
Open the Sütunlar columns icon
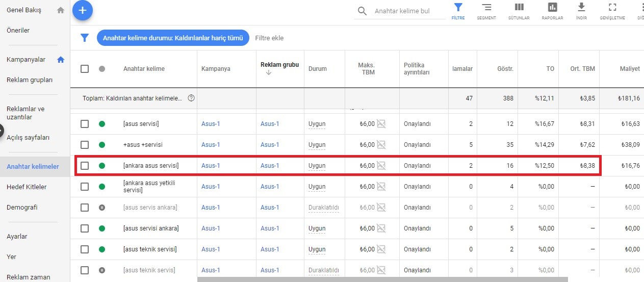(519, 7)
